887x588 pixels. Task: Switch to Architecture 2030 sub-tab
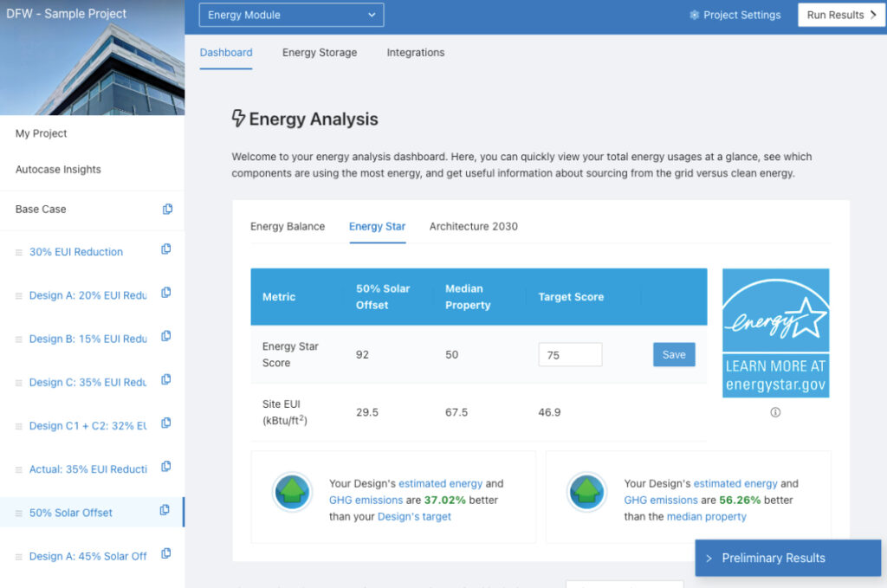(473, 226)
